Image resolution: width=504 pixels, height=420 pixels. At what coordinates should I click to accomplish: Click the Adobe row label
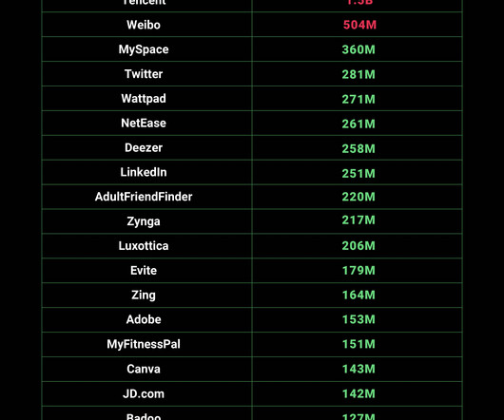(x=144, y=319)
